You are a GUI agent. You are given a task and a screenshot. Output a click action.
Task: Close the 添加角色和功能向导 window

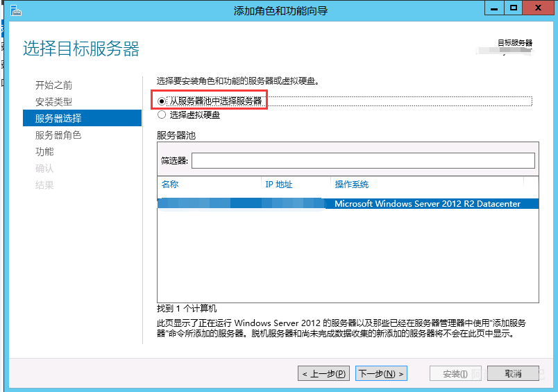pyautogui.click(x=539, y=8)
